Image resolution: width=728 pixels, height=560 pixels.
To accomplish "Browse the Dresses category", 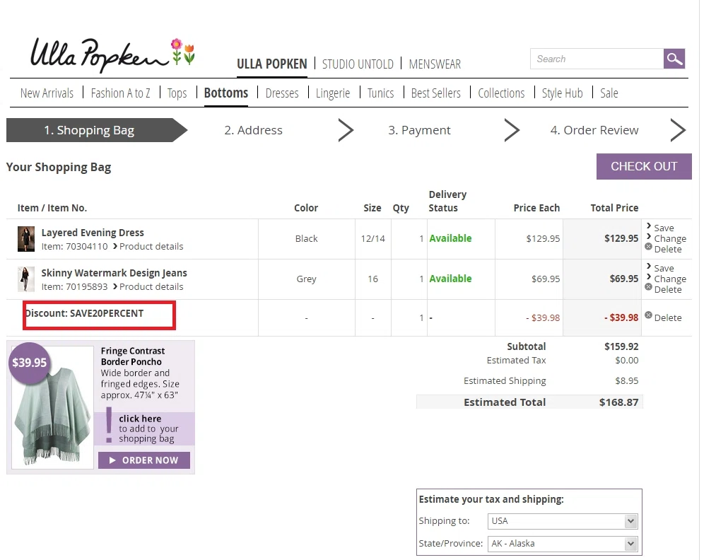I will coord(282,93).
